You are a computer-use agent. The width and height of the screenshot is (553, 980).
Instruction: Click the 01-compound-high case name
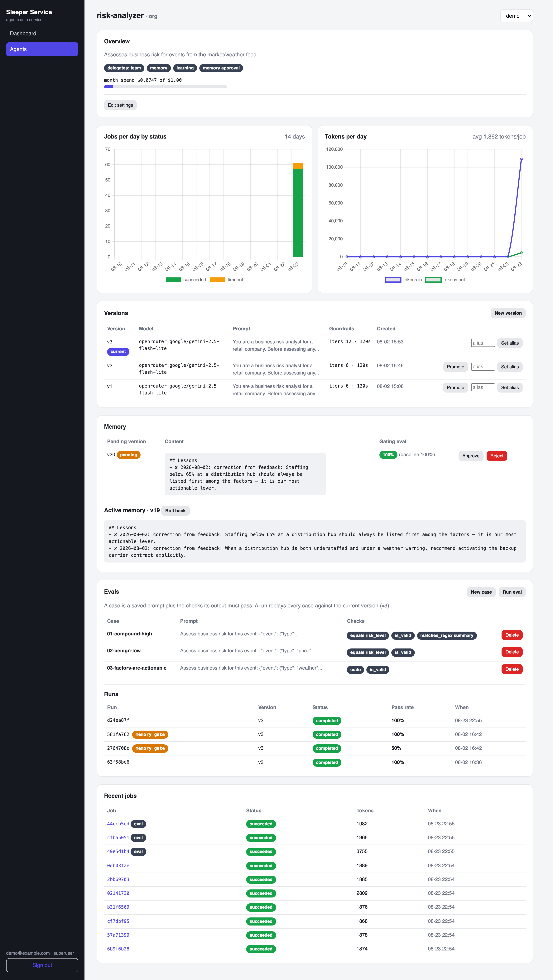[129, 634]
